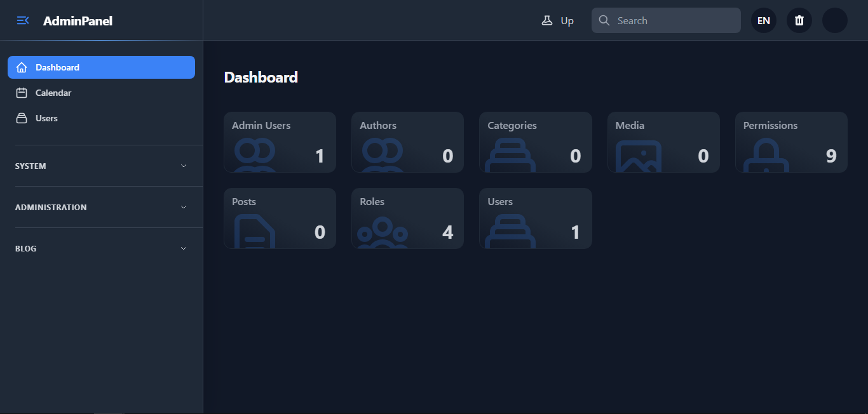Click the Permissions lock icon card
Image resolution: width=868 pixels, height=414 pixels.
coord(766,154)
